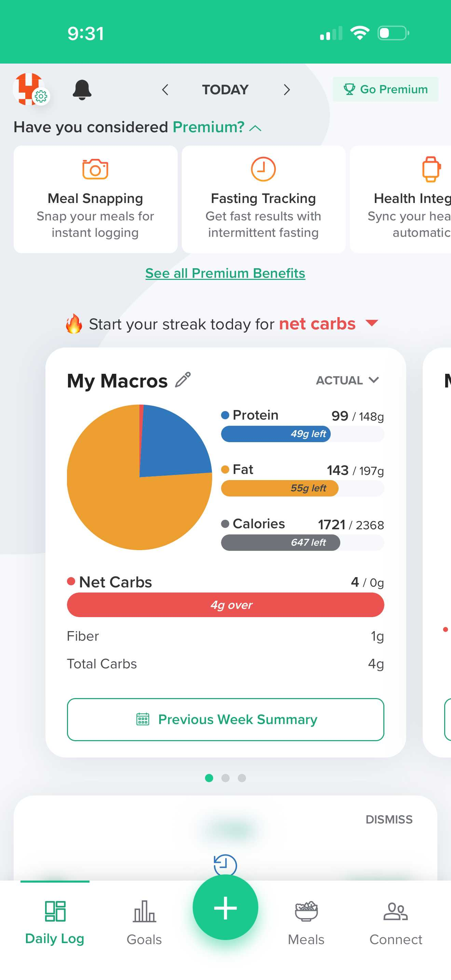Select the second page indicator dot

tap(225, 778)
